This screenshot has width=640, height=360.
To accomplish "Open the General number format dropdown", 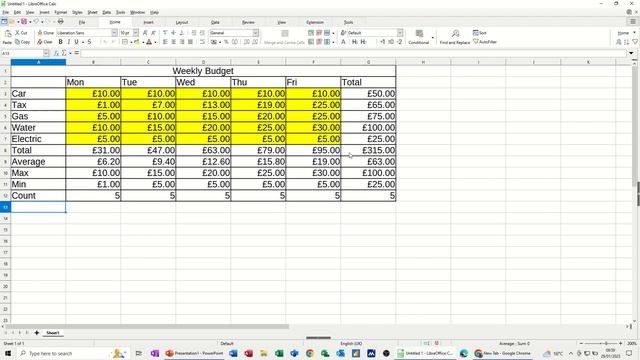I will click(255, 33).
